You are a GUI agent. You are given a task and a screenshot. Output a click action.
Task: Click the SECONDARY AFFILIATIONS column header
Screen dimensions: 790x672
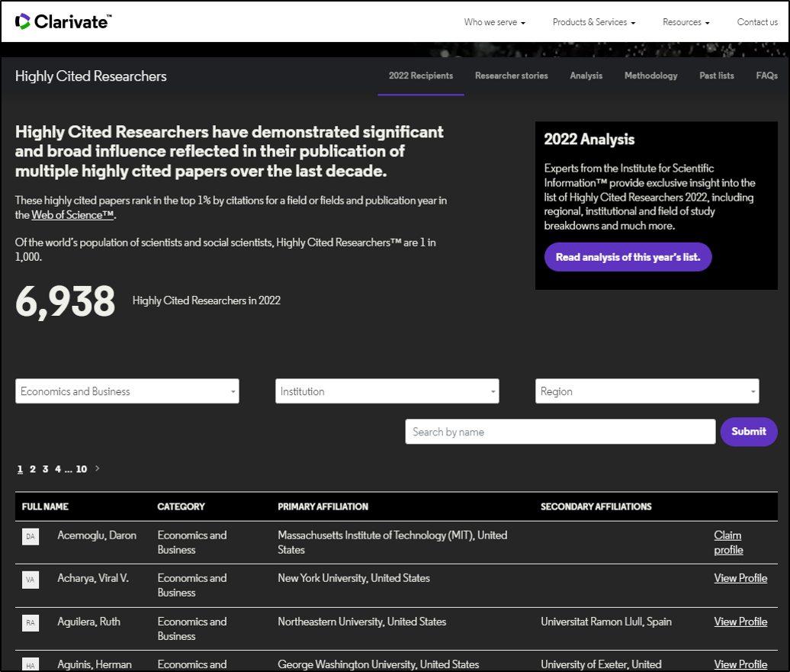pyautogui.click(x=596, y=506)
